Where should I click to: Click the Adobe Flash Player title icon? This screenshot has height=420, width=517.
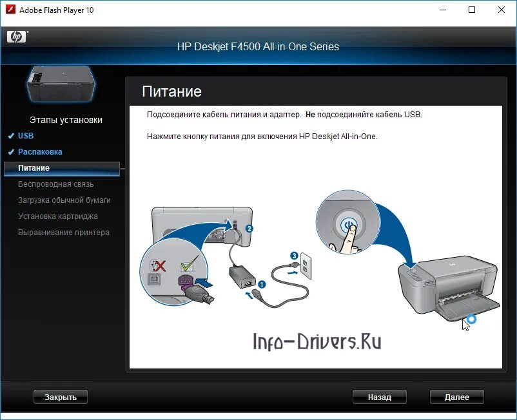pos(10,10)
